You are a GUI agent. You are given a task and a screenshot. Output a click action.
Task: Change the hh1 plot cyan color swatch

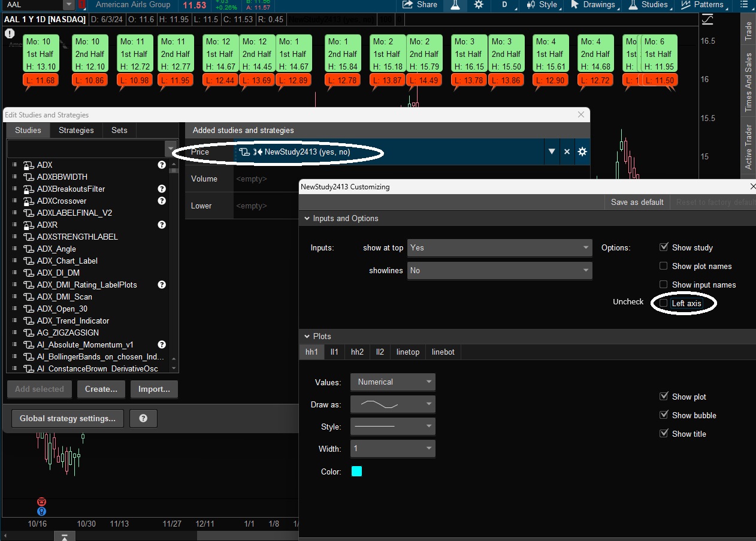356,472
